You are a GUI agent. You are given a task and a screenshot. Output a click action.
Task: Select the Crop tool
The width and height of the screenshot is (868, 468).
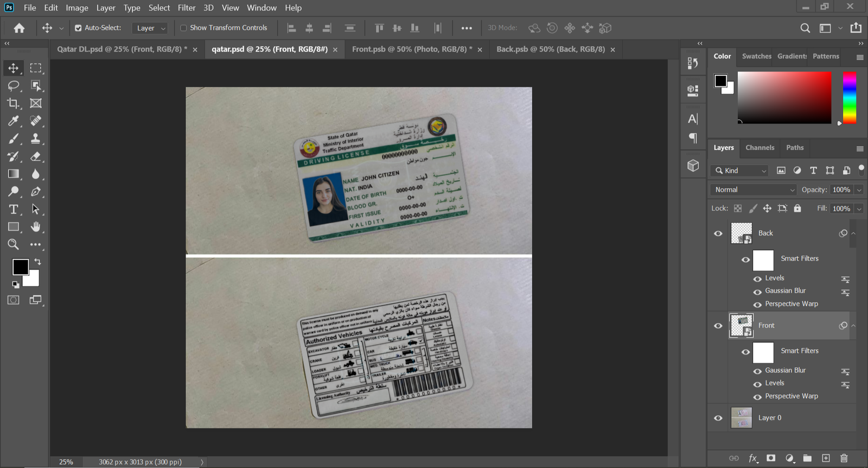[x=14, y=103]
